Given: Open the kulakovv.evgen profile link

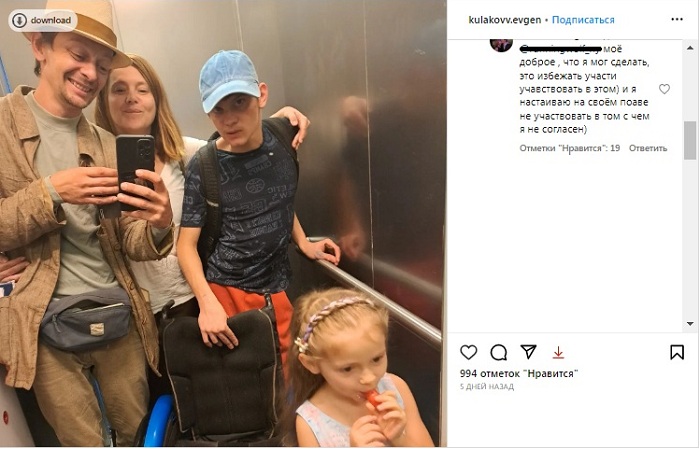Looking at the screenshot, I should coord(504,20).
